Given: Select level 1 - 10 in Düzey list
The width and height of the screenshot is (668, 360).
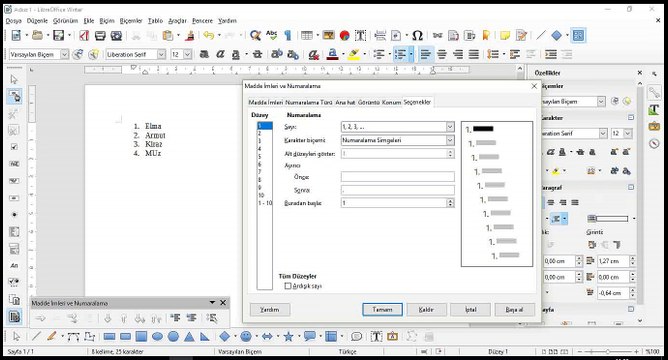Looking at the screenshot, I should (265, 203).
